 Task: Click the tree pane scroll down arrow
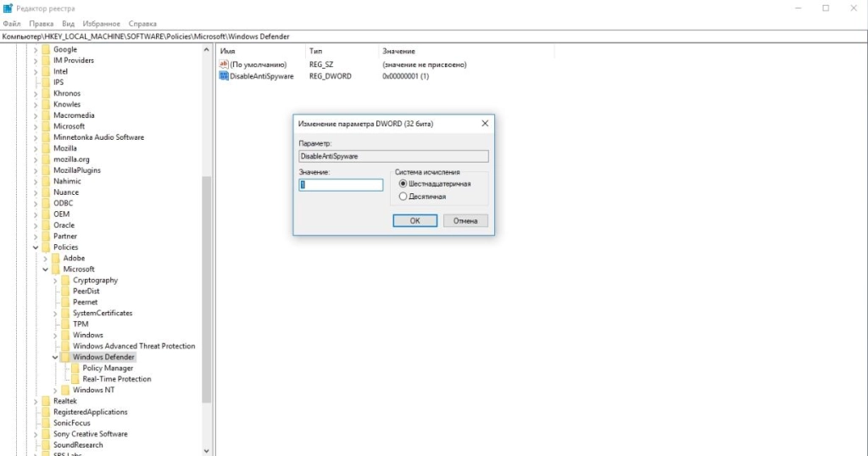(x=207, y=451)
